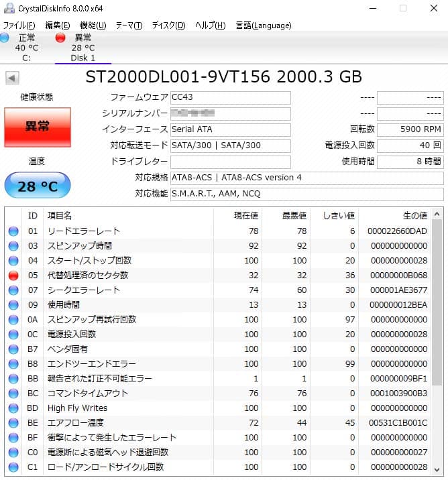Click blue status dot for High Fly Writes
Viewport: 448px width, 480px height.
[x=13, y=408]
